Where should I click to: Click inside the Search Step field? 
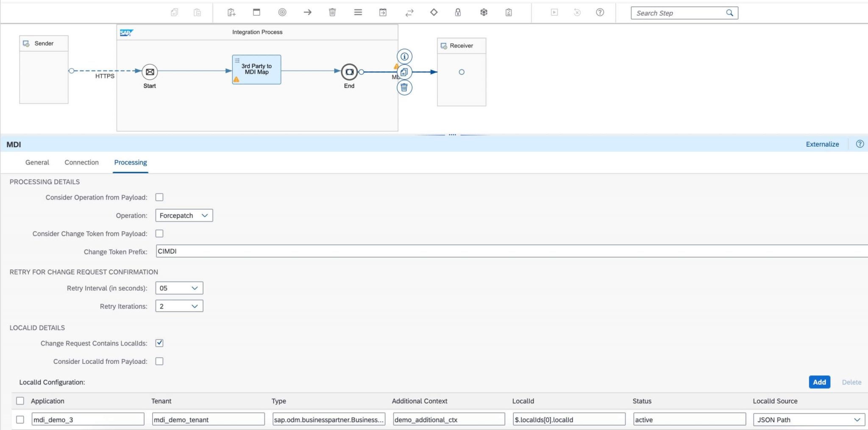[678, 13]
